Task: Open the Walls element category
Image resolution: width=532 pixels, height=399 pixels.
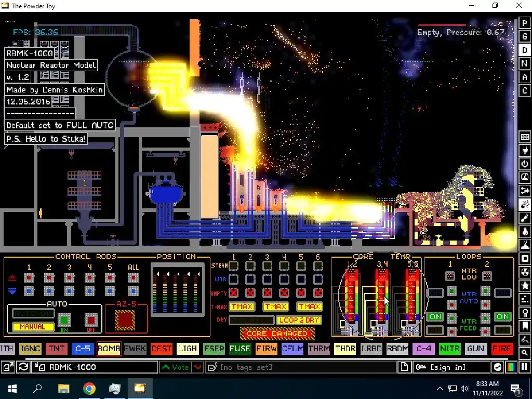Action: coord(525,137)
